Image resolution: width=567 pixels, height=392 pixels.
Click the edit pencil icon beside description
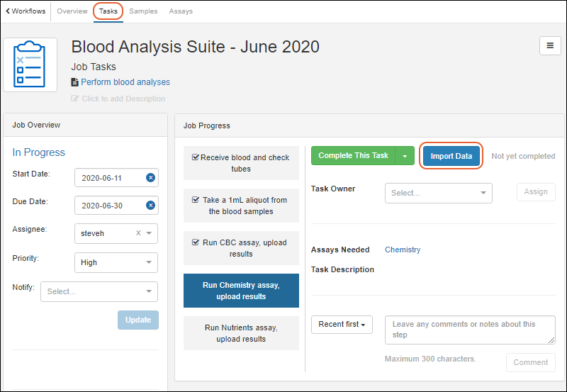point(75,99)
